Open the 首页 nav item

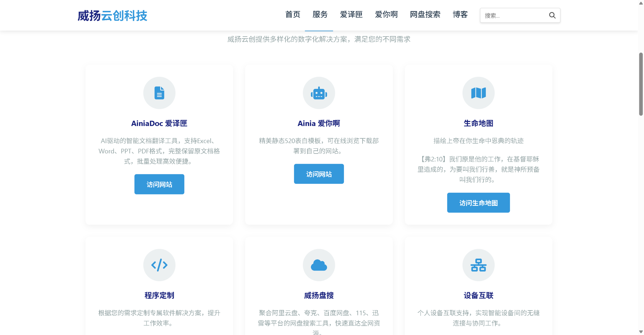[x=293, y=15]
